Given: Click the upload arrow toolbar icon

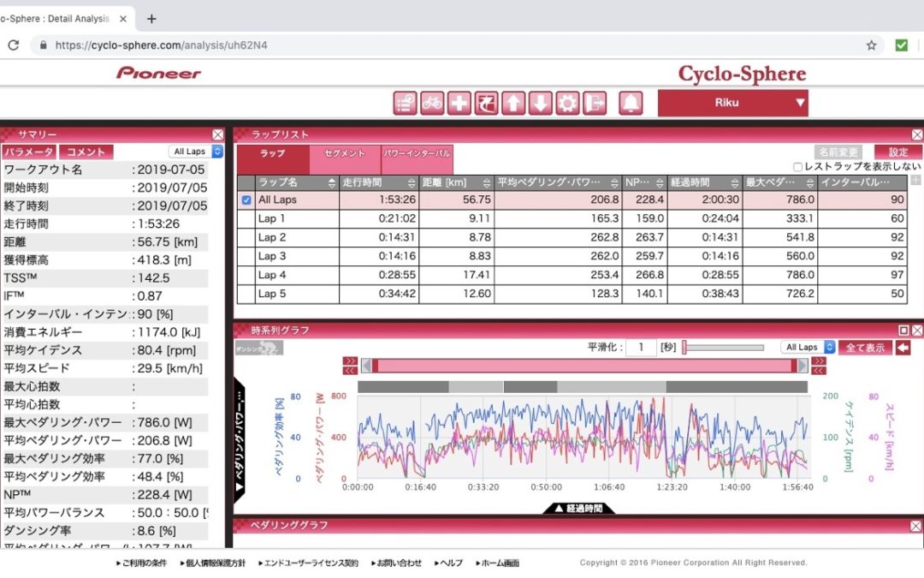Looking at the screenshot, I should 513,104.
